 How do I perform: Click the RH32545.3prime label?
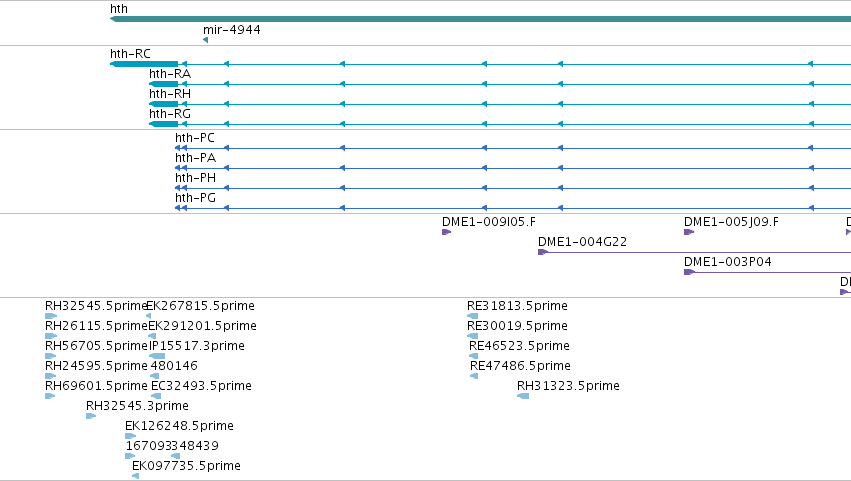pos(137,406)
